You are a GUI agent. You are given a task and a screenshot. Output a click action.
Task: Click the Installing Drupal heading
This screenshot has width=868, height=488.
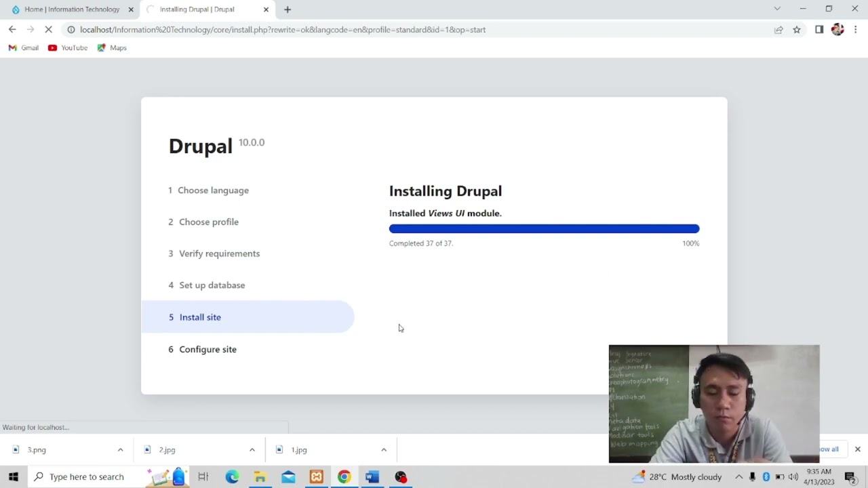tap(446, 191)
